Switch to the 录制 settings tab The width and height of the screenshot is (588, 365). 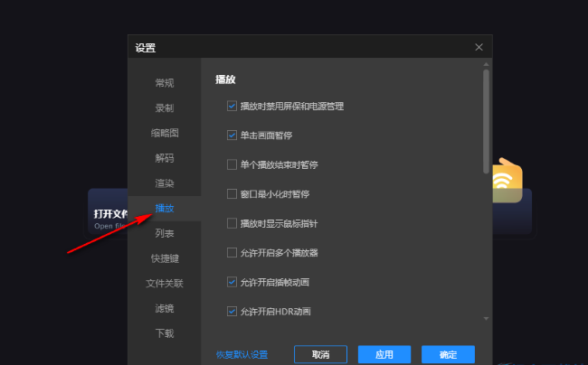(x=164, y=108)
